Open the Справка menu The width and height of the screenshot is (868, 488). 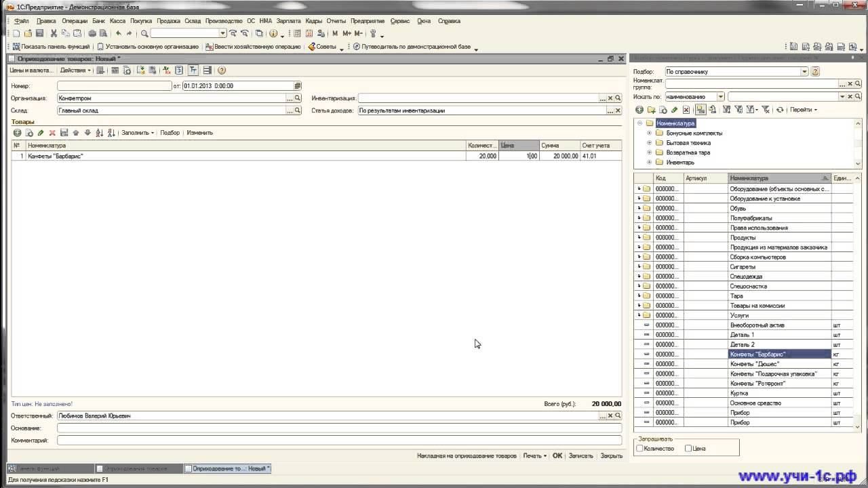tap(449, 21)
